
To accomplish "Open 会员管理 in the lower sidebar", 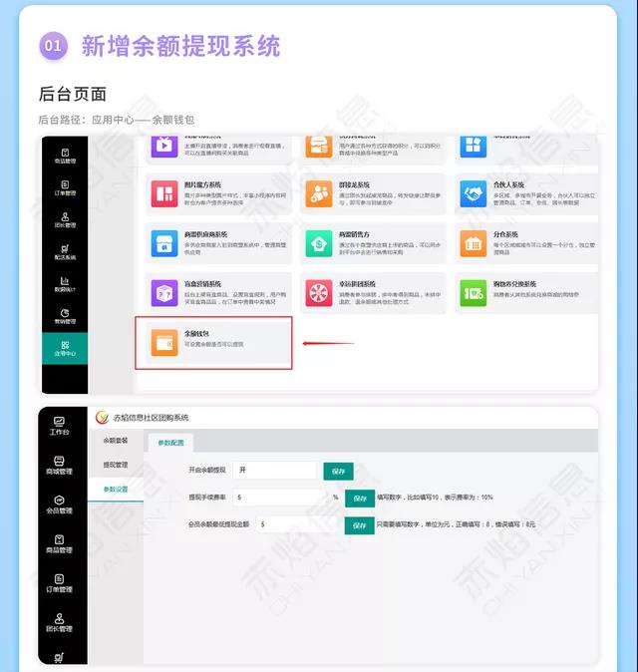I will (60, 504).
